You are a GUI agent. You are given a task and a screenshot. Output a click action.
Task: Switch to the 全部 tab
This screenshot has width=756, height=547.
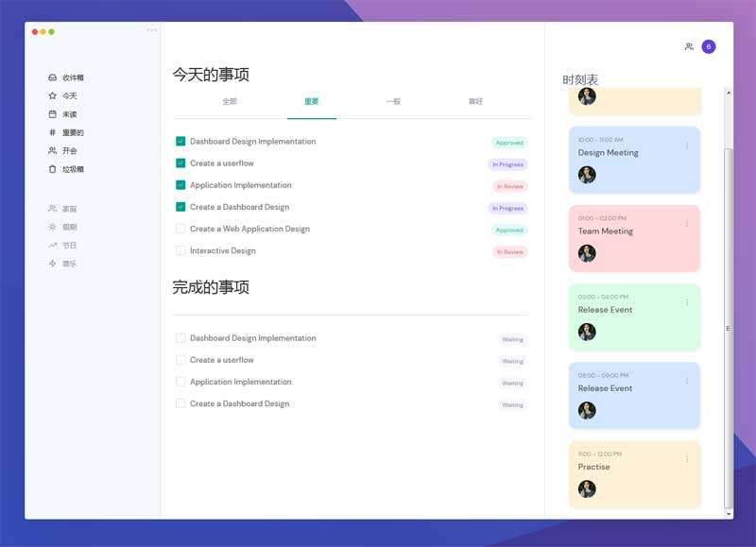[230, 101]
